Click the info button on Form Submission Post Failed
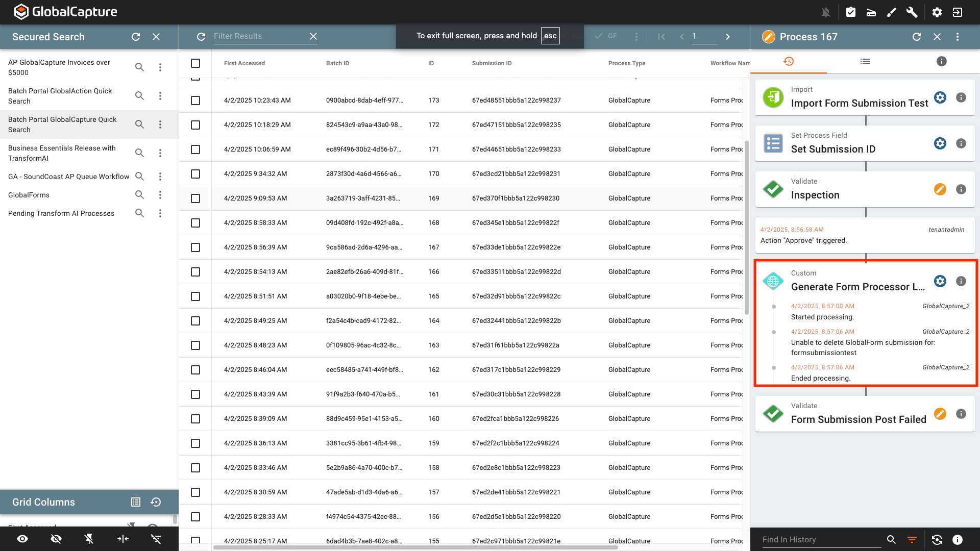This screenshot has height=551, width=980. pos(961,414)
